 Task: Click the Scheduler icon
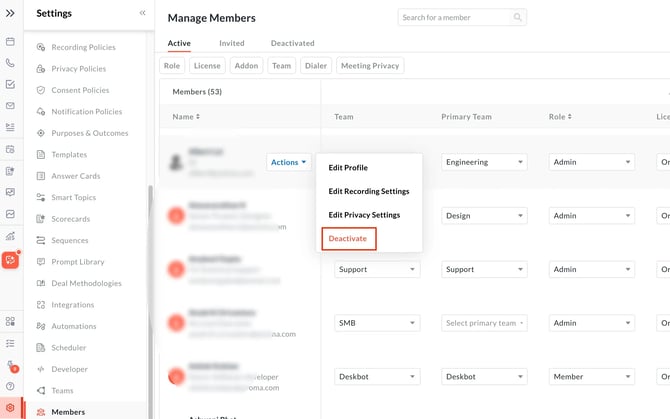[41, 348]
